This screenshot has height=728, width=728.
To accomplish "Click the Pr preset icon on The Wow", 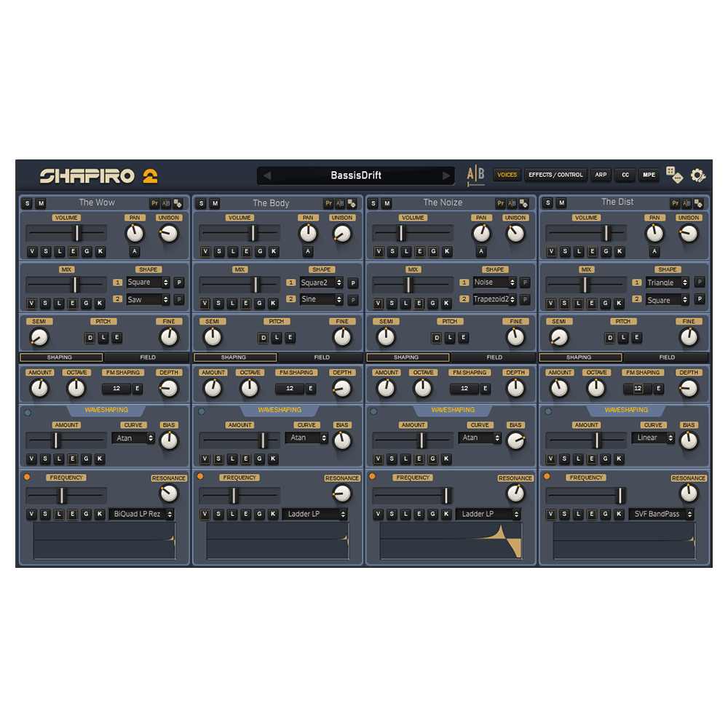I will (154, 204).
